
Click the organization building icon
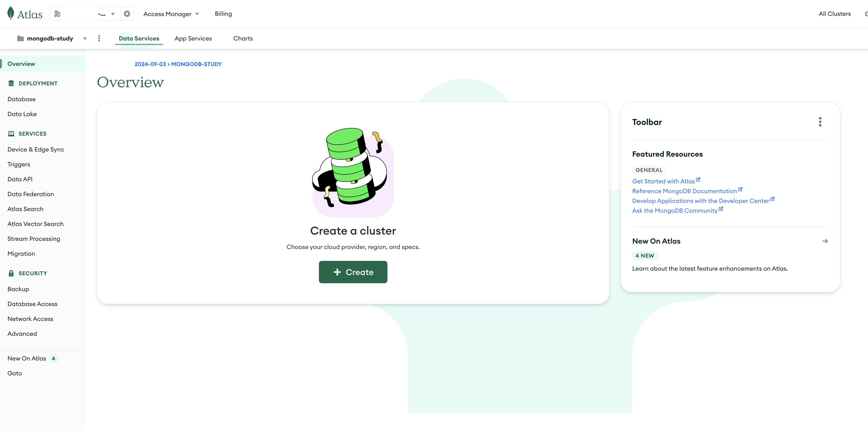tap(57, 14)
